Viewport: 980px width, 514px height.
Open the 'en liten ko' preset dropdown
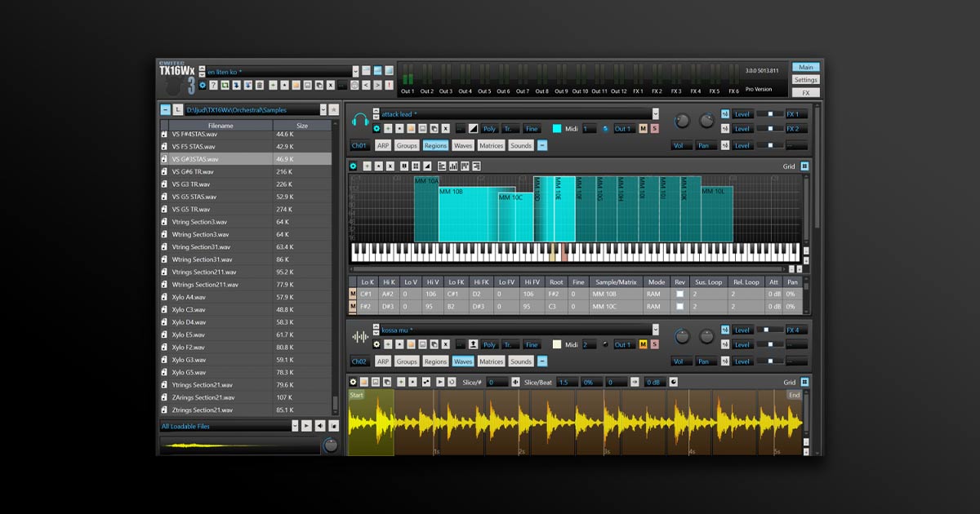[355, 71]
